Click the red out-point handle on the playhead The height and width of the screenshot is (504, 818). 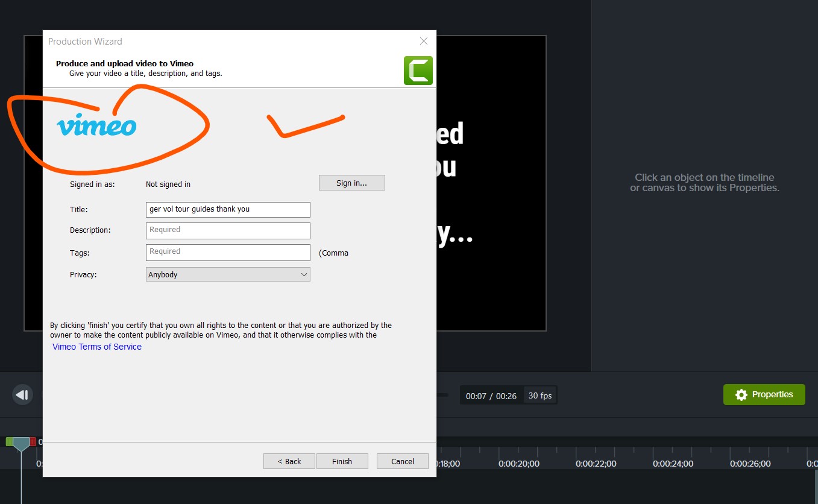[33, 442]
